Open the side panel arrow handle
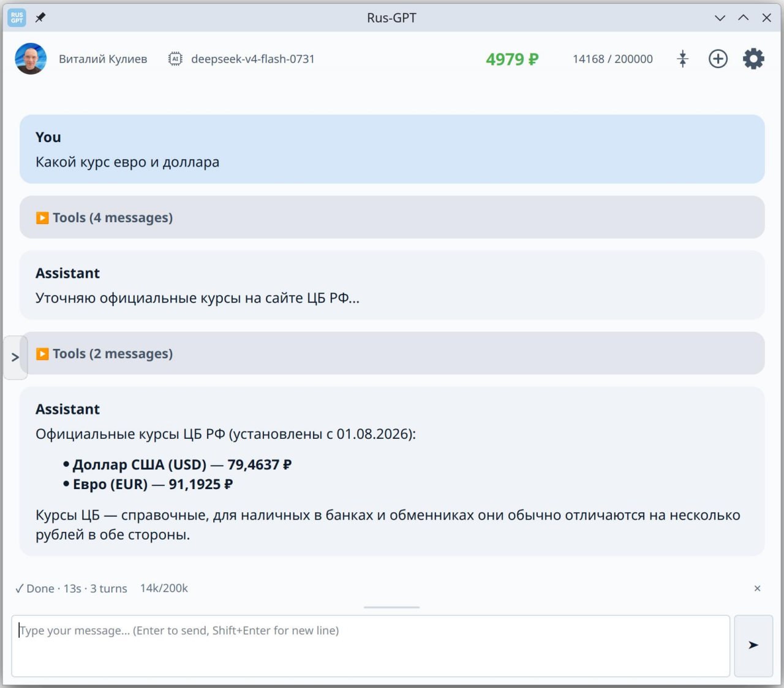This screenshot has width=784, height=688. [15, 357]
